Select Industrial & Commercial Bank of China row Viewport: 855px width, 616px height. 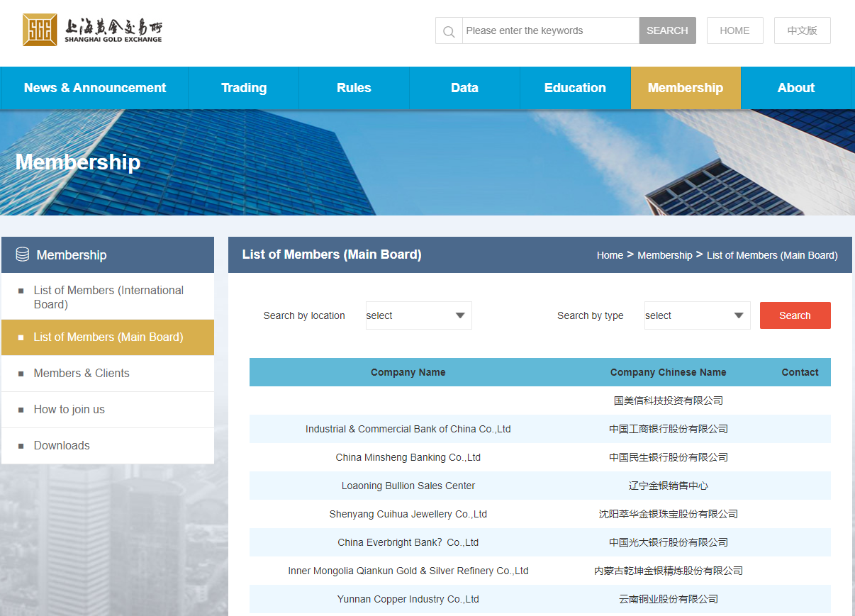[x=540, y=429]
